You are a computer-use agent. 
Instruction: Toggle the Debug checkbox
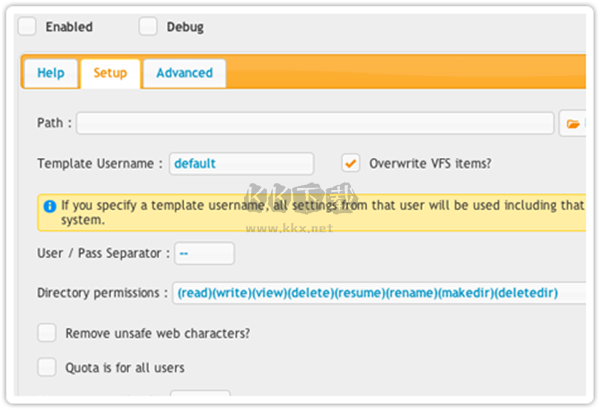point(148,27)
